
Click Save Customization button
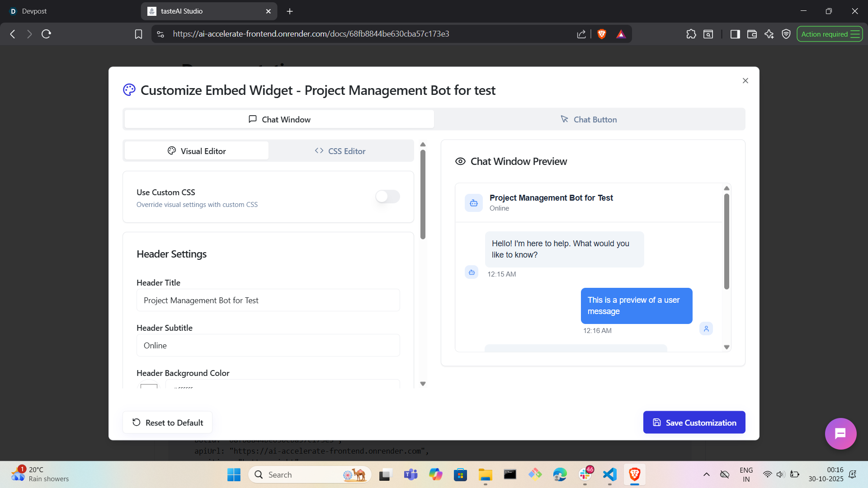694,422
